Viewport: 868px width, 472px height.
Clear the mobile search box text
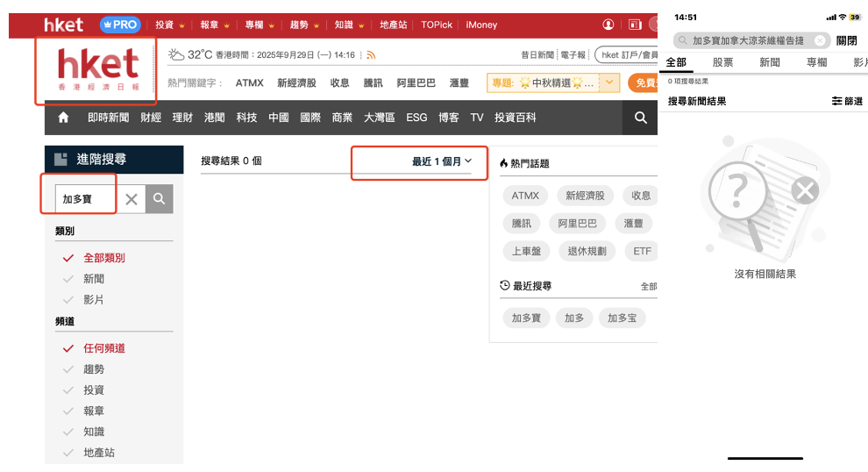[x=819, y=40]
